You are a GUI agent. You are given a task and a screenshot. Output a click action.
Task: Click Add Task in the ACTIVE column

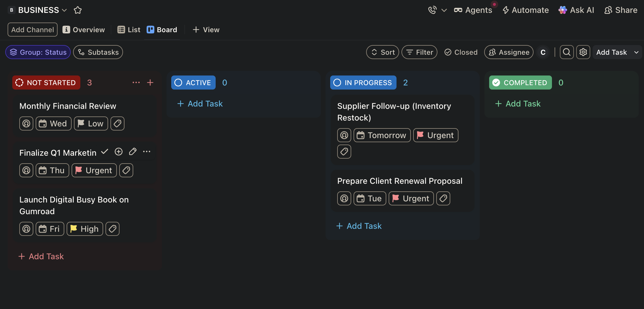click(x=200, y=104)
